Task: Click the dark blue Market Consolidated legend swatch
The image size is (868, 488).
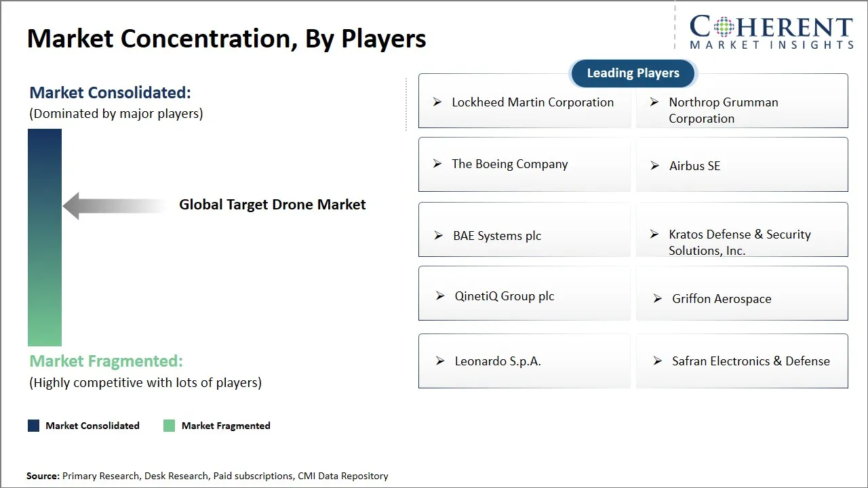Action: (34, 426)
